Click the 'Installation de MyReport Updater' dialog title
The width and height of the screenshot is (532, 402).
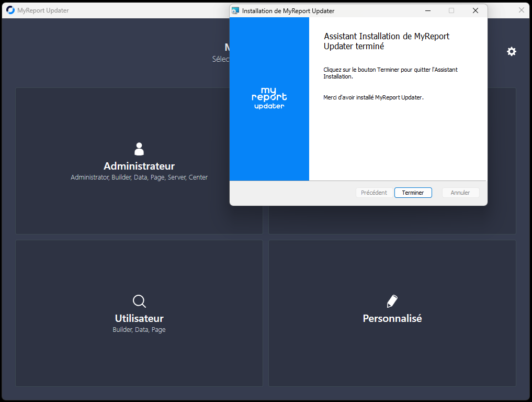(x=288, y=11)
